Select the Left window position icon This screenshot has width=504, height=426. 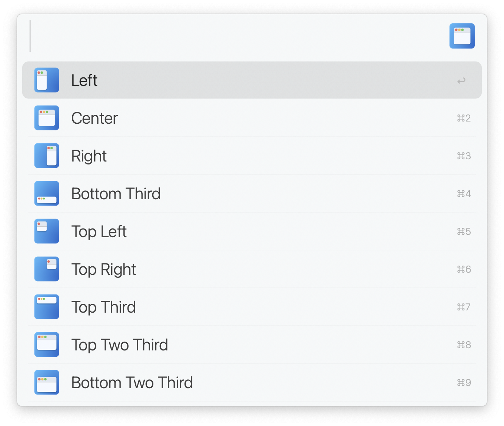coord(47,80)
